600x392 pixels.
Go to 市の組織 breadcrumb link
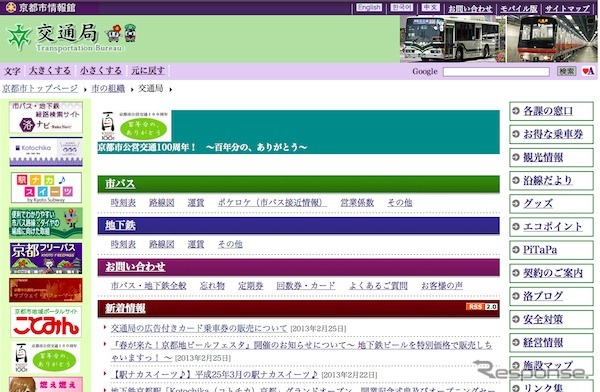click(108, 88)
